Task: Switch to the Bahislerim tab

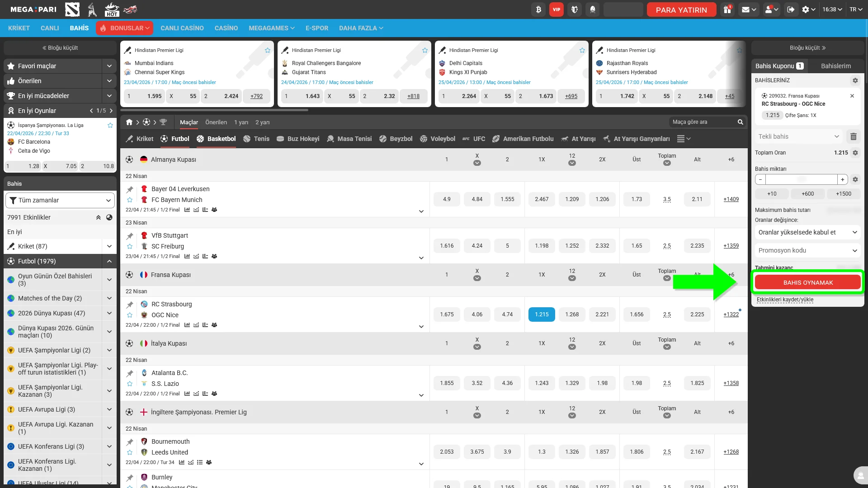Action: click(x=836, y=66)
